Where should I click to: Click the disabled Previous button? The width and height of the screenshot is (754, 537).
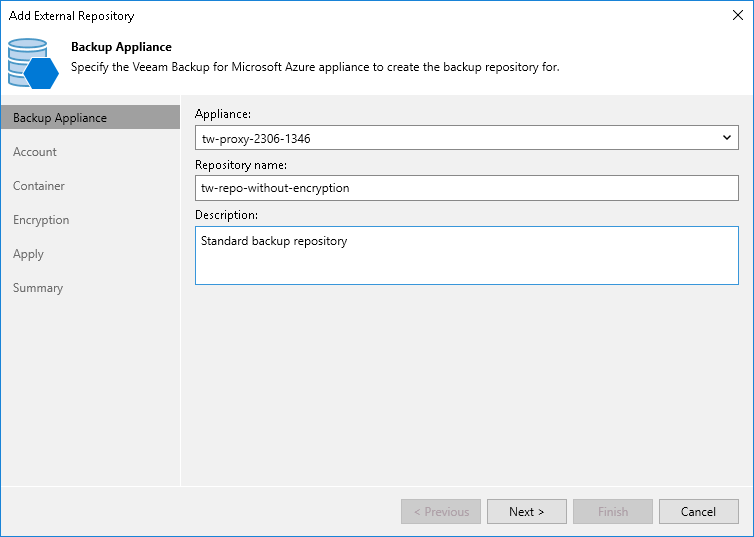[x=441, y=512]
